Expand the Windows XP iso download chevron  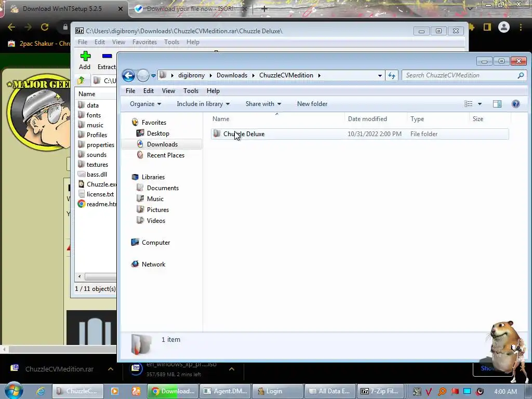232,369
